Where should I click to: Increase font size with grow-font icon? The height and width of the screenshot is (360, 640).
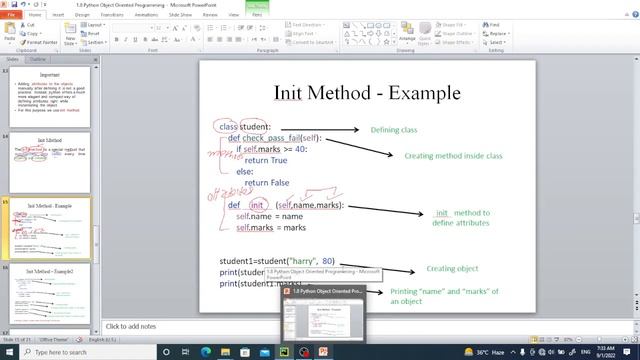click(175, 28)
